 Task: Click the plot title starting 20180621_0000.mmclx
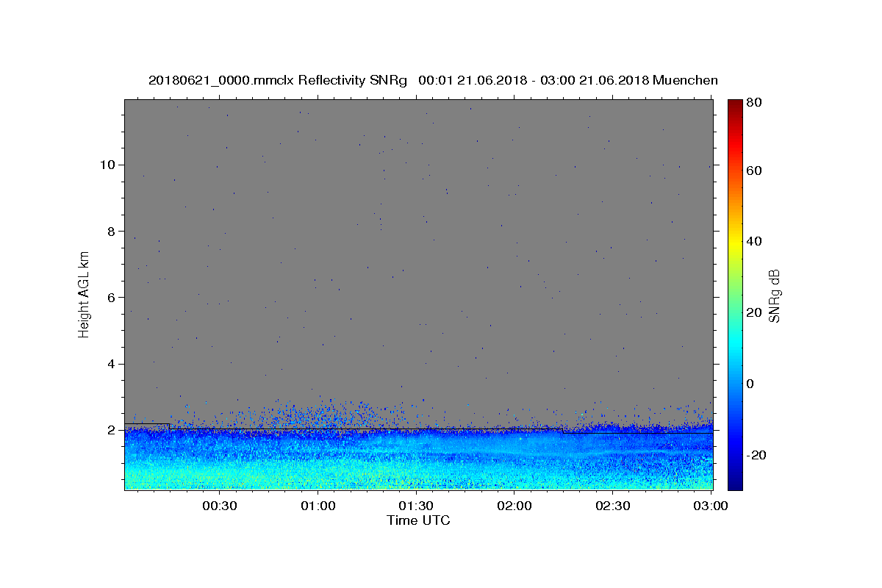click(x=433, y=80)
